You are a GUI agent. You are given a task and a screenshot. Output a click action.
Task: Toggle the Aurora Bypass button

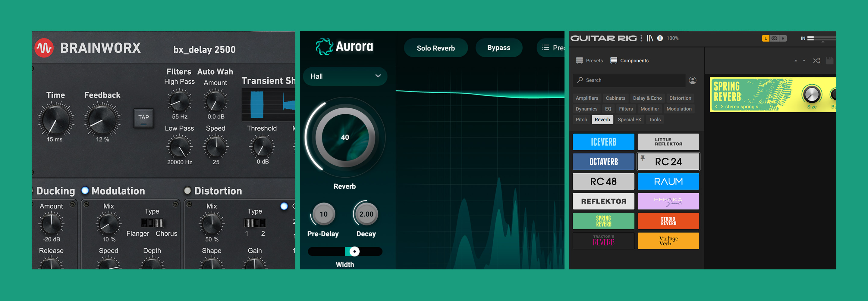pyautogui.click(x=499, y=48)
